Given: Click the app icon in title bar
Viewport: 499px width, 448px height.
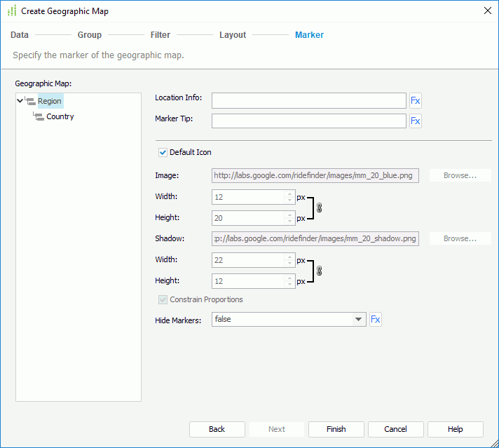Looking at the screenshot, I should coord(12,11).
